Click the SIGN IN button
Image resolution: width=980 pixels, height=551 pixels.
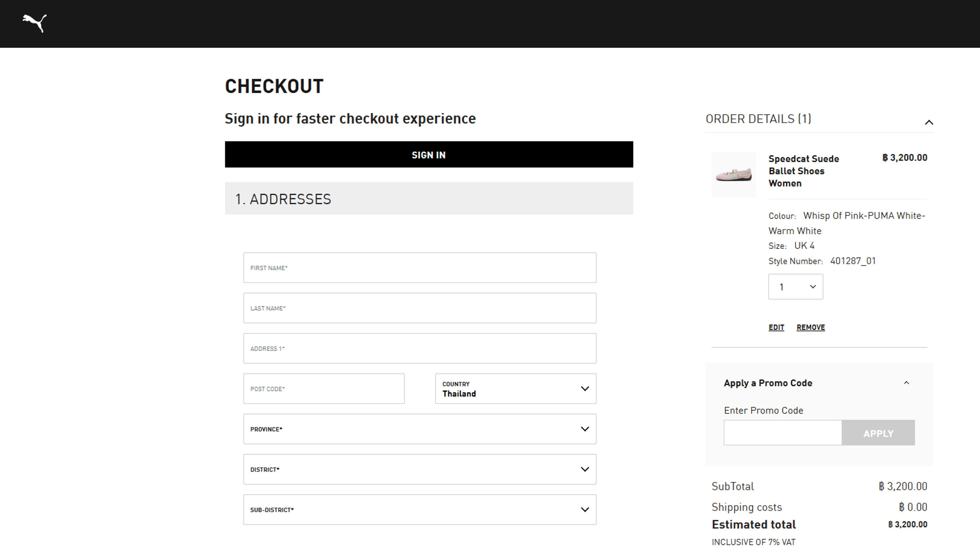click(x=429, y=154)
